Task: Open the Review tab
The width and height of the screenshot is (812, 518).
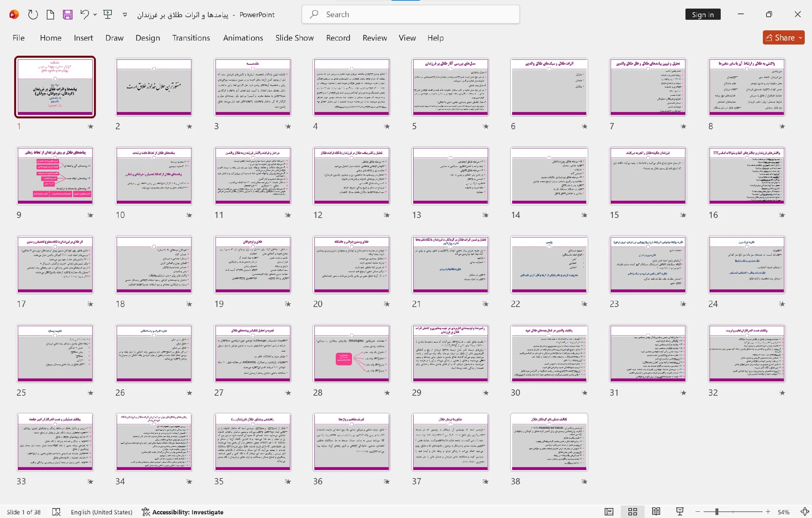Action: [375, 38]
